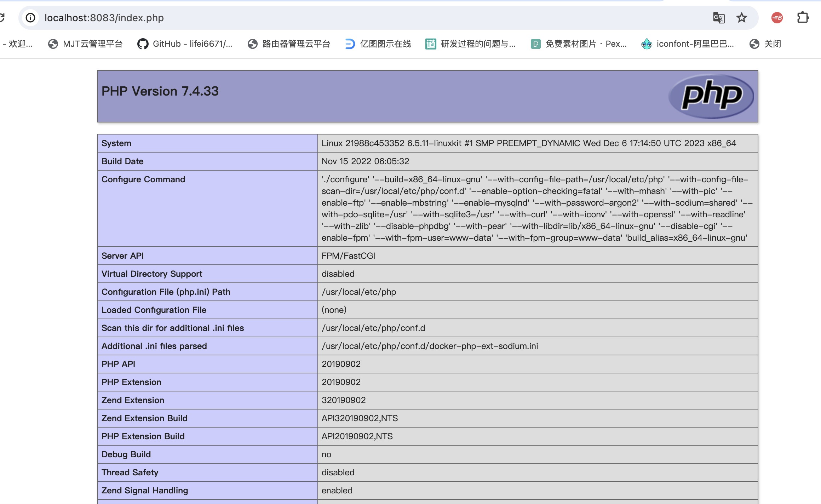Click the 320190902 value
The image size is (821, 504).
coord(344,400)
